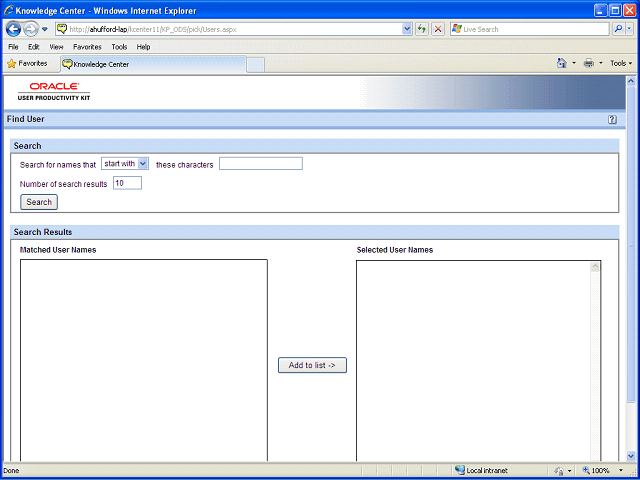The width and height of the screenshot is (640, 480).
Task: Click the 'Search Results' section heading
Action: (x=43, y=232)
